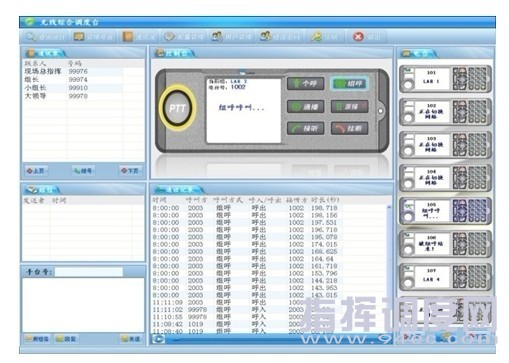Click the 新短信 new message button
Image resolution: width=509 pixels, height=363 pixels.
click(37, 339)
